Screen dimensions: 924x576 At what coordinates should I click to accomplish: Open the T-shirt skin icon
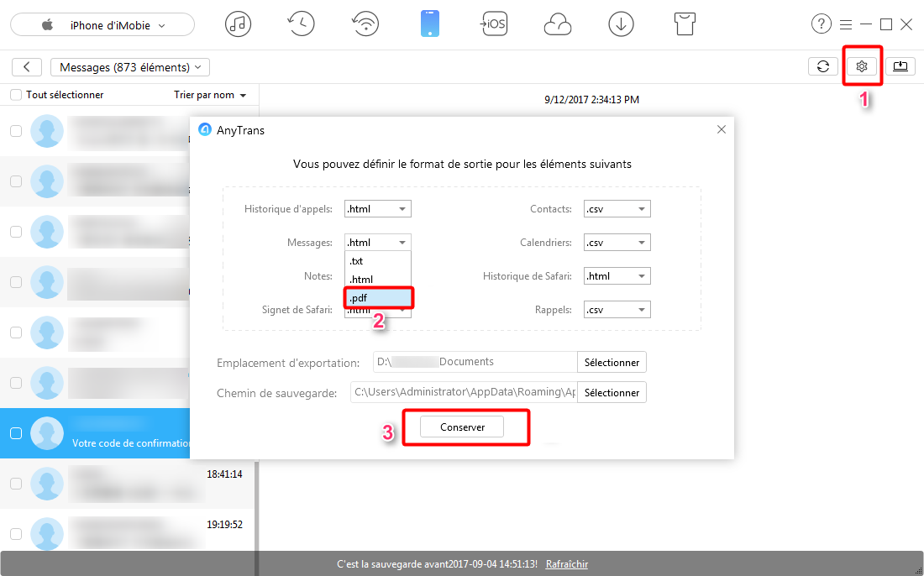pos(685,24)
